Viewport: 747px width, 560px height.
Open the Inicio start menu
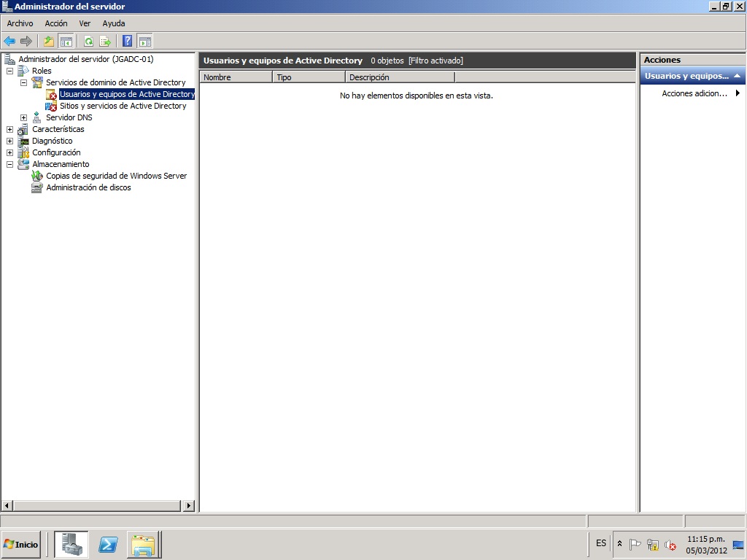[21, 545]
